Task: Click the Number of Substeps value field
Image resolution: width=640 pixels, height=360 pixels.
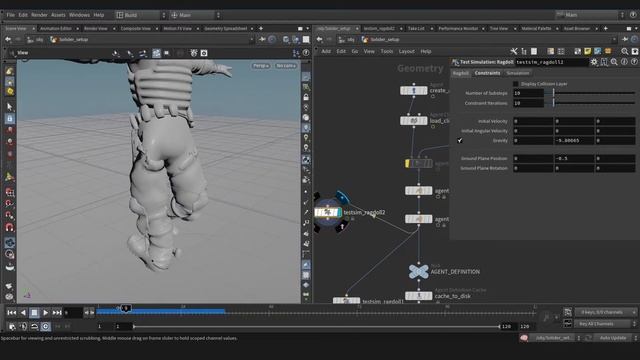Action: click(x=528, y=93)
